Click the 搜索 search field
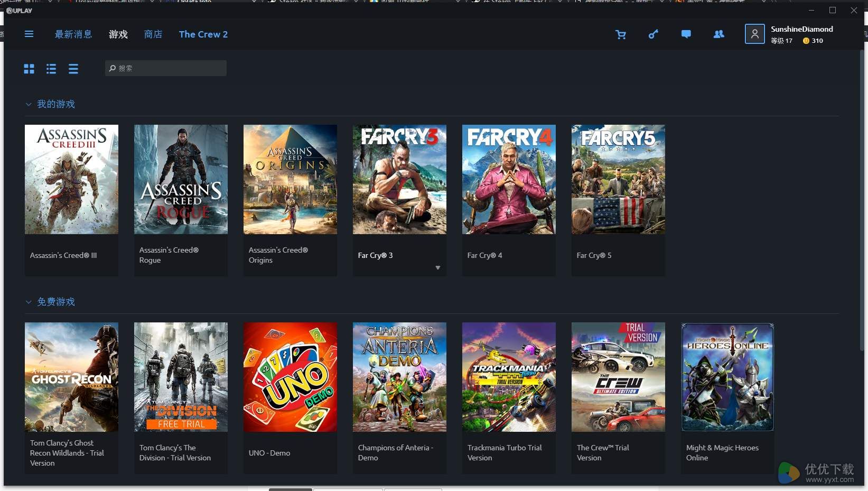 [x=166, y=68]
